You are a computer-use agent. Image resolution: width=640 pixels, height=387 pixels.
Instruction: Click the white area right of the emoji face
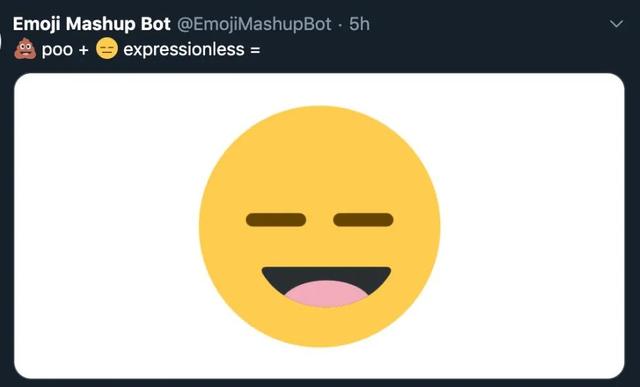tap(533, 226)
